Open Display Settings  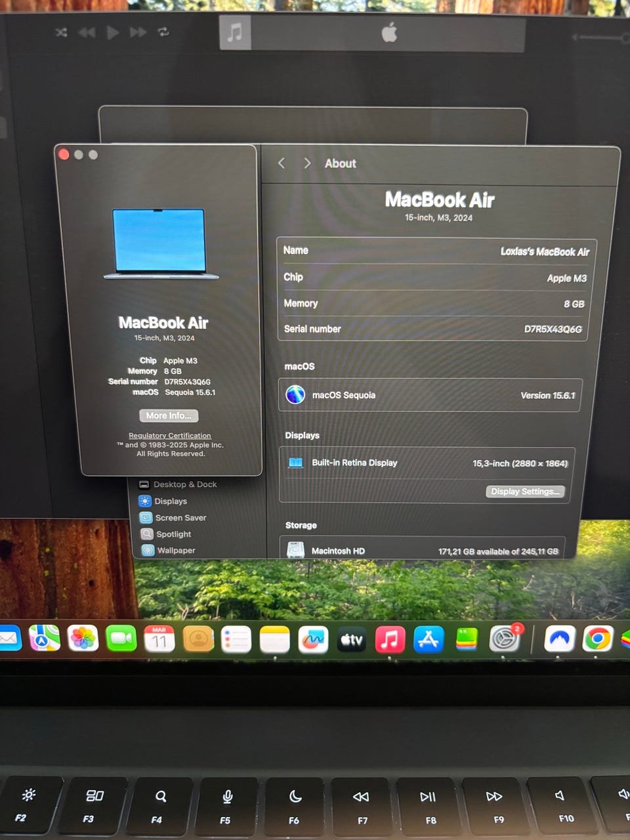[x=525, y=492]
